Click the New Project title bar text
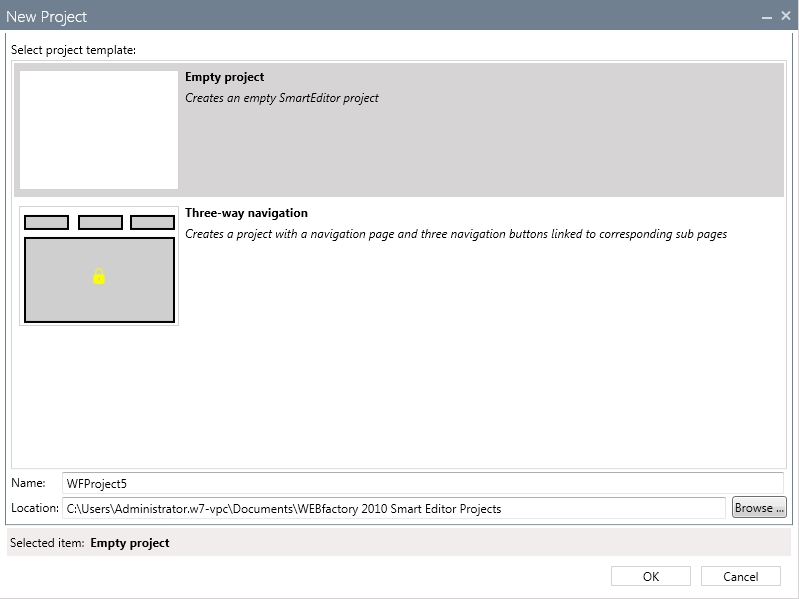 [x=46, y=17]
